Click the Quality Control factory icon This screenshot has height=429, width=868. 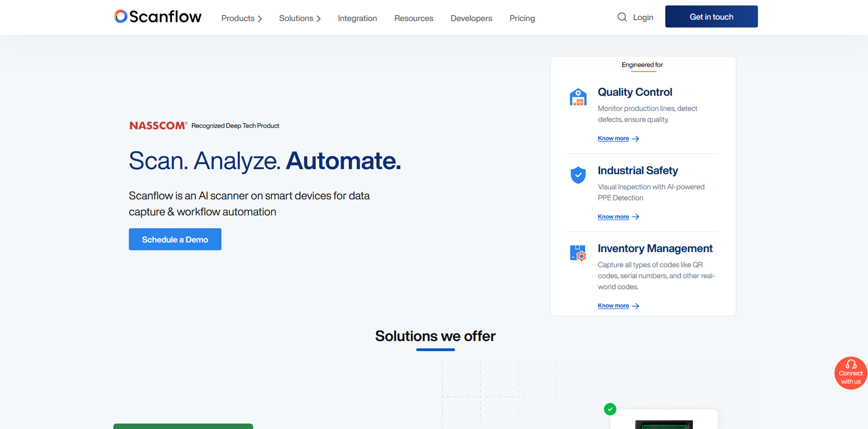[x=578, y=97]
